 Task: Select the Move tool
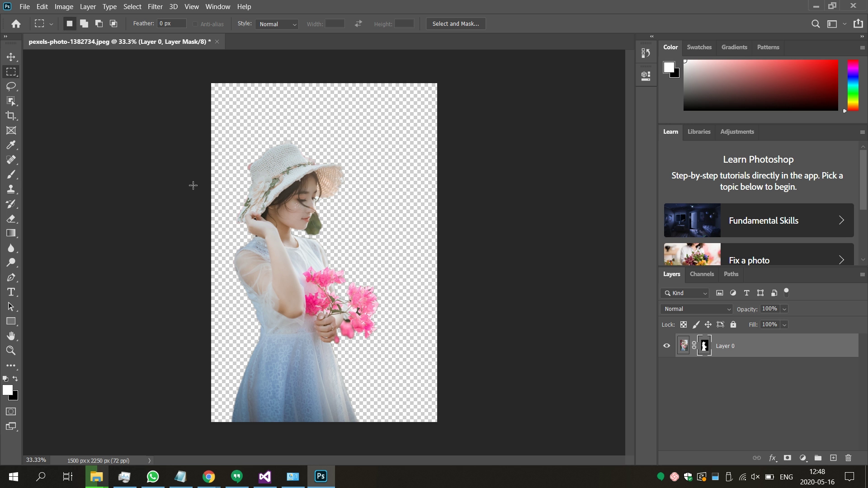pyautogui.click(x=11, y=57)
